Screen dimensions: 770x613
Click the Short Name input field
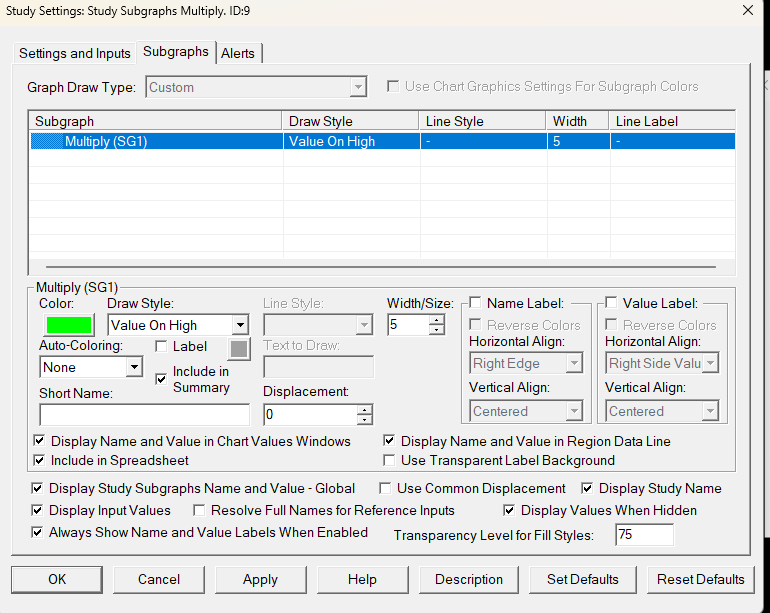(144, 415)
